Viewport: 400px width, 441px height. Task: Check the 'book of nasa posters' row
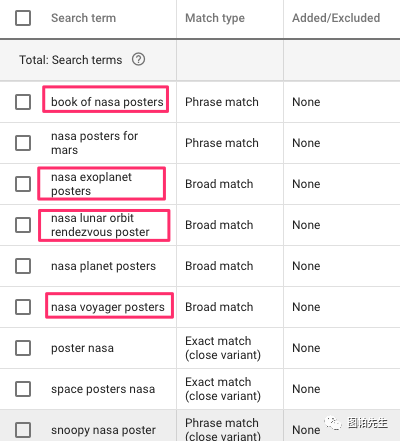(x=23, y=102)
